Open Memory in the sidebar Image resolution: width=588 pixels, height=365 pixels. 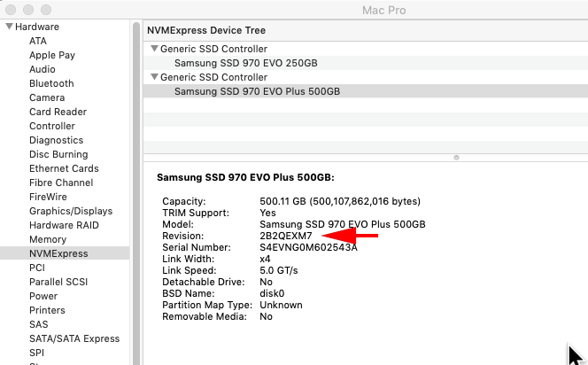point(48,239)
